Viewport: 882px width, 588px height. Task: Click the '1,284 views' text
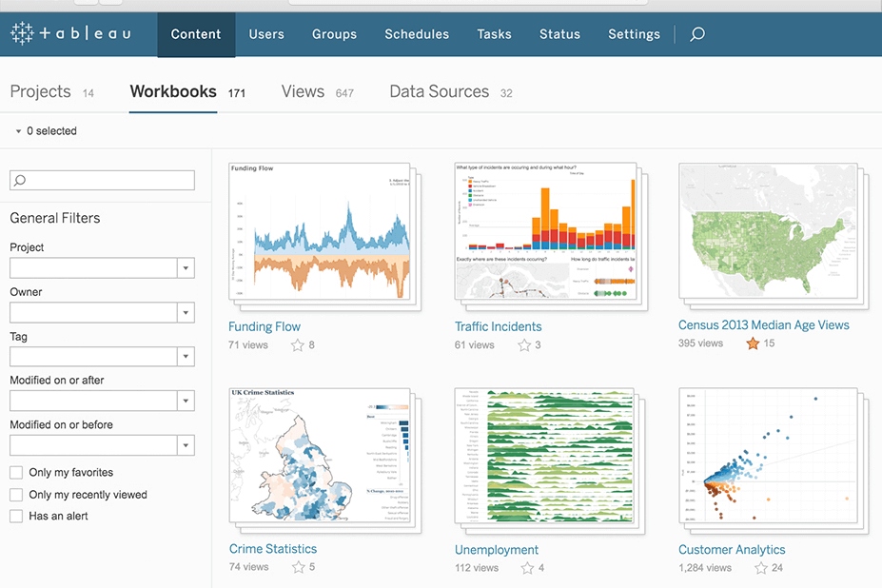tap(705, 568)
